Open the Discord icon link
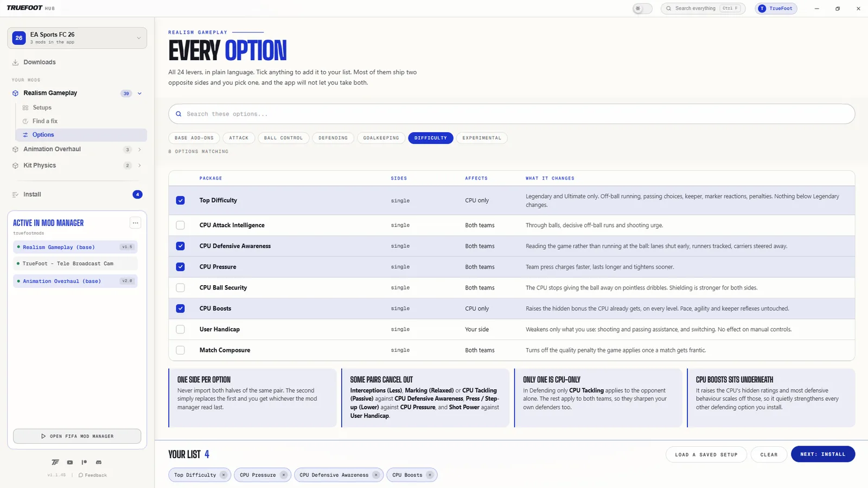This screenshot has height=488, width=868. (x=99, y=463)
